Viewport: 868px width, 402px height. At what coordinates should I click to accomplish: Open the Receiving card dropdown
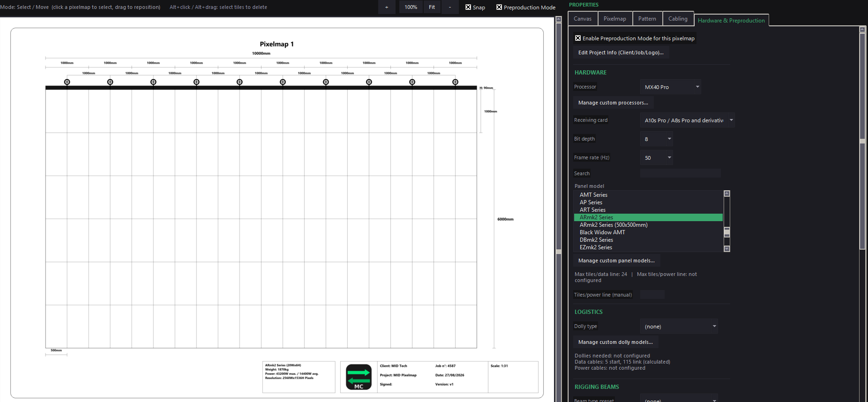pyautogui.click(x=687, y=120)
